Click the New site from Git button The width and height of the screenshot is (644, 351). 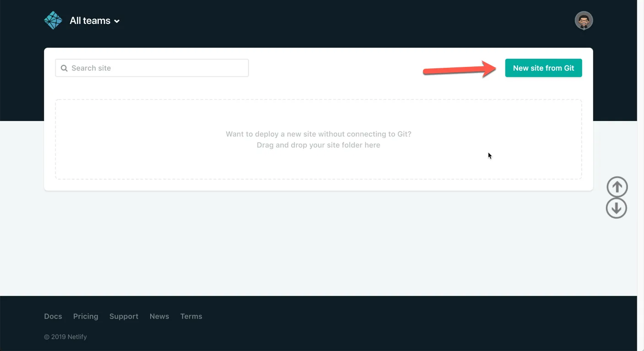pyautogui.click(x=543, y=68)
